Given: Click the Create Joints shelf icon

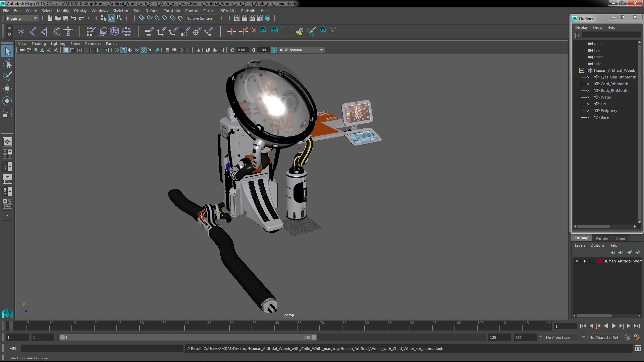Looking at the screenshot, I should pyautogui.click(x=33, y=32).
